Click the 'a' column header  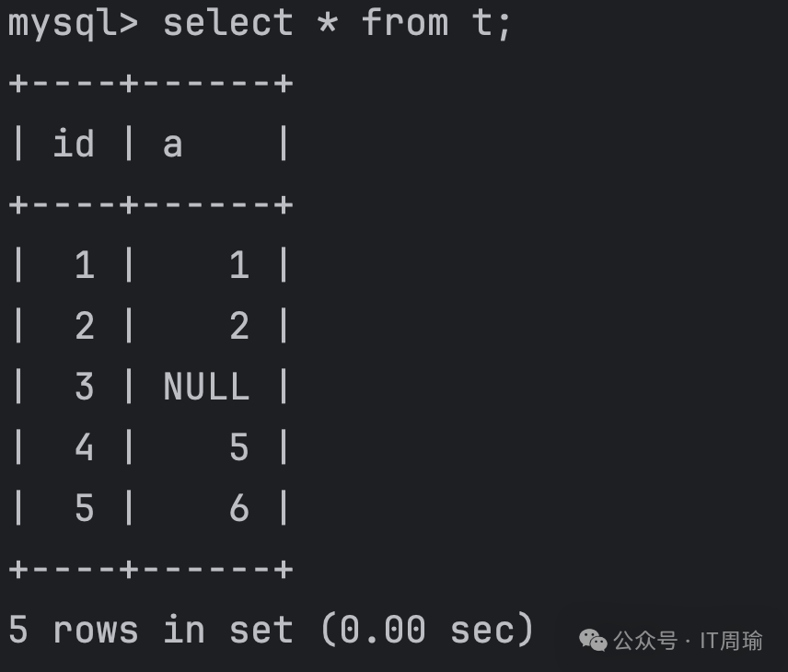pos(172,145)
